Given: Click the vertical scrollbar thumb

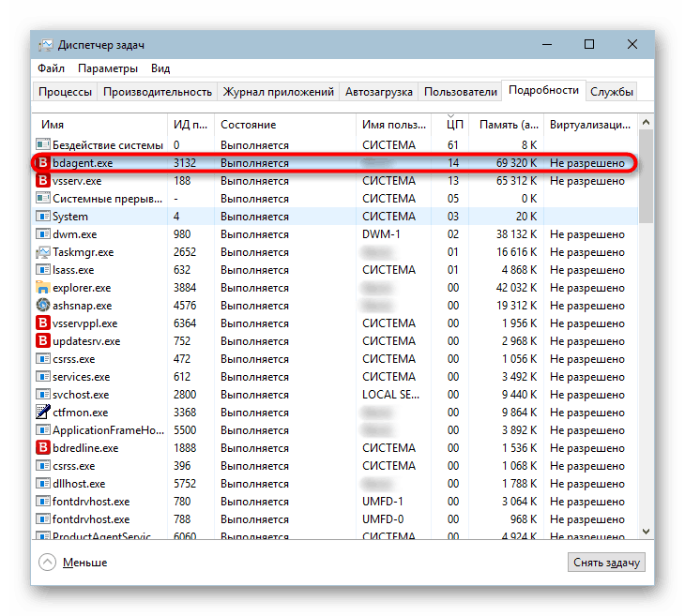Looking at the screenshot, I should coord(647,176).
